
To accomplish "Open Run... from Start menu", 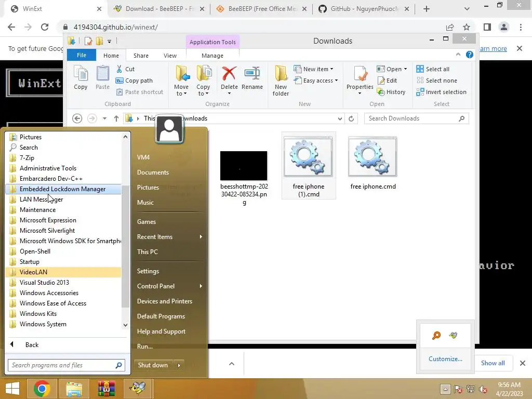I will tap(144, 347).
